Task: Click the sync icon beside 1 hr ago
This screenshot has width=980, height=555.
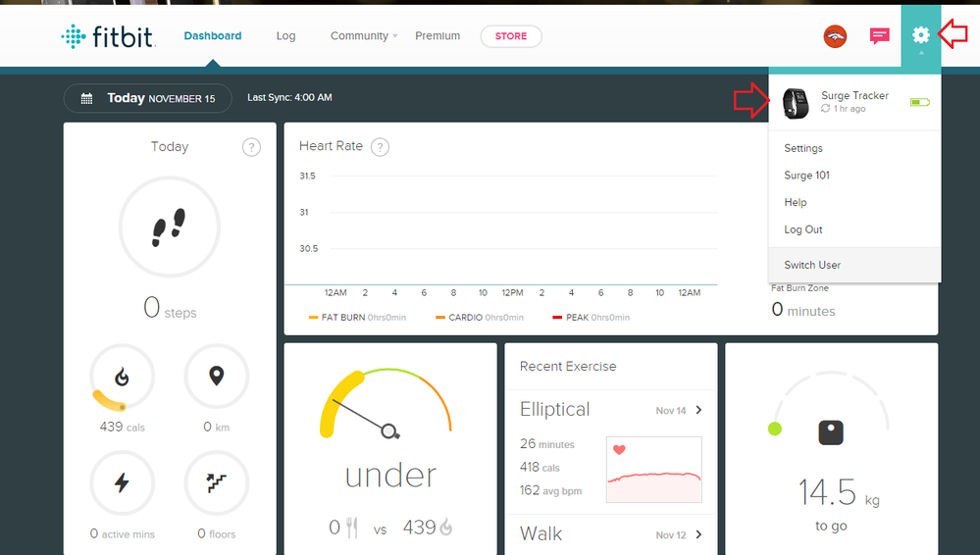Action: (x=825, y=108)
